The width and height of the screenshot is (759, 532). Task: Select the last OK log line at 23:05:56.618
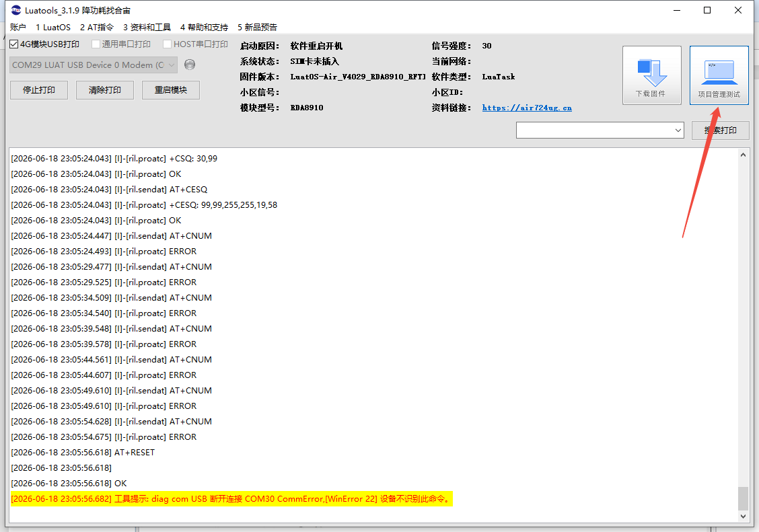tap(69, 484)
